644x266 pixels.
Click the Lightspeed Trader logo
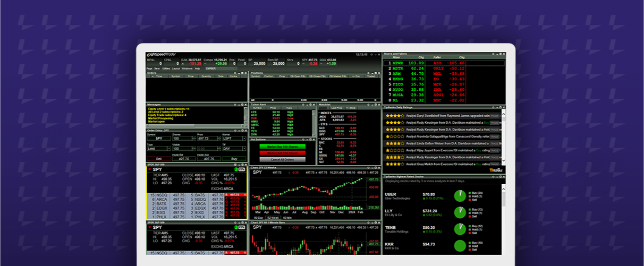coord(162,54)
